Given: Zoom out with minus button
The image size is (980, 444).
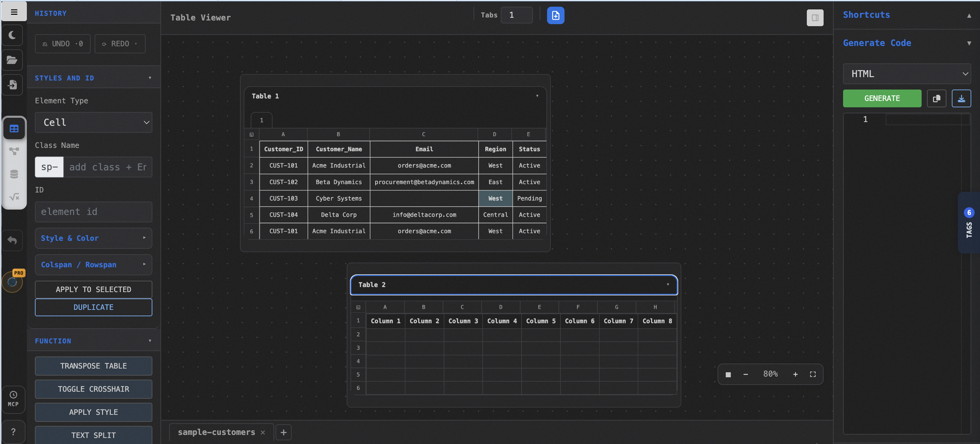Looking at the screenshot, I should (x=745, y=375).
